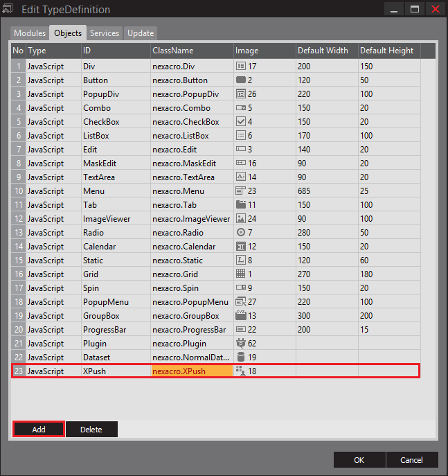Image resolution: width=448 pixels, height=476 pixels.
Task: Select the XPush ID cell
Action: tap(116, 371)
